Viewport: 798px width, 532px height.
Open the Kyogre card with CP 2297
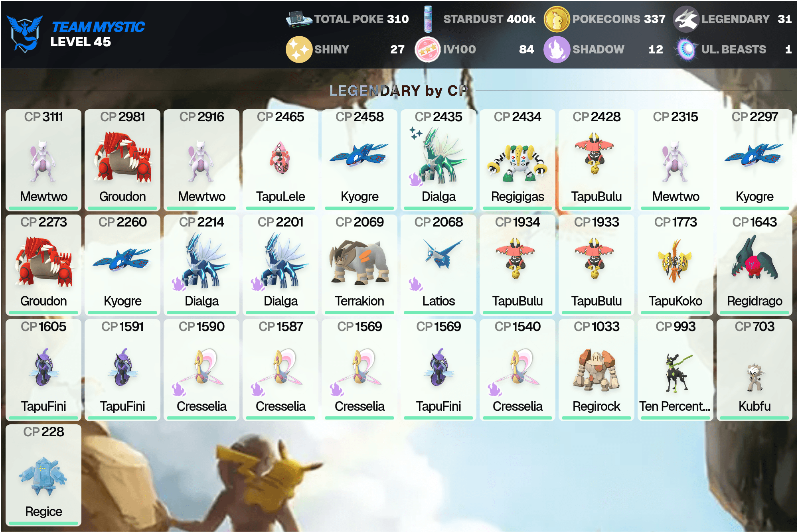pos(755,160)
